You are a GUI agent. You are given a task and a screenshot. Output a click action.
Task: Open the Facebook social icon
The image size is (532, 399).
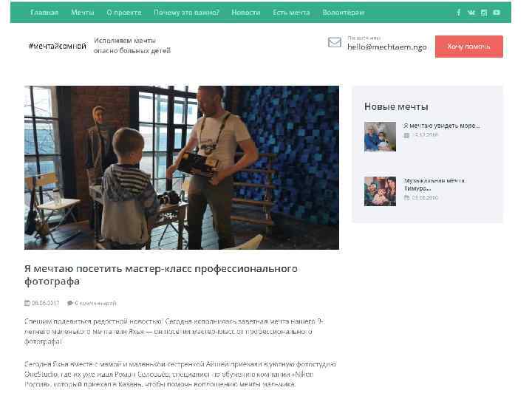pos(458,13)
